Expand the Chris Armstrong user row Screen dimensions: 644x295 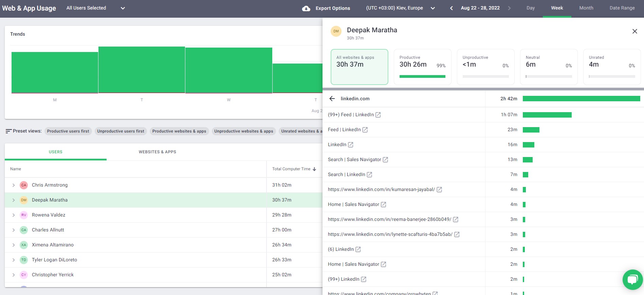pos(14,185)
